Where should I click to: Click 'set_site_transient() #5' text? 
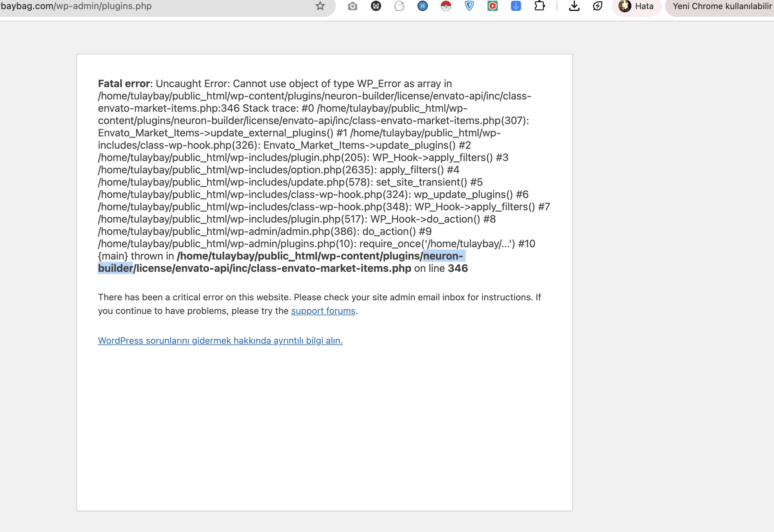click(429, 182)
